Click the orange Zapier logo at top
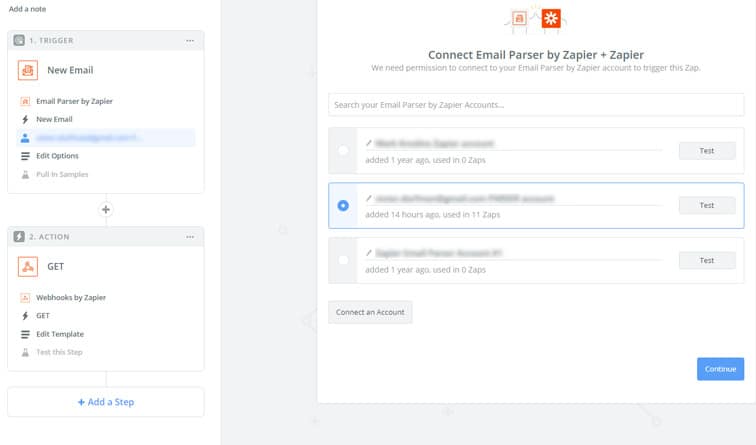 coord(551,18)
